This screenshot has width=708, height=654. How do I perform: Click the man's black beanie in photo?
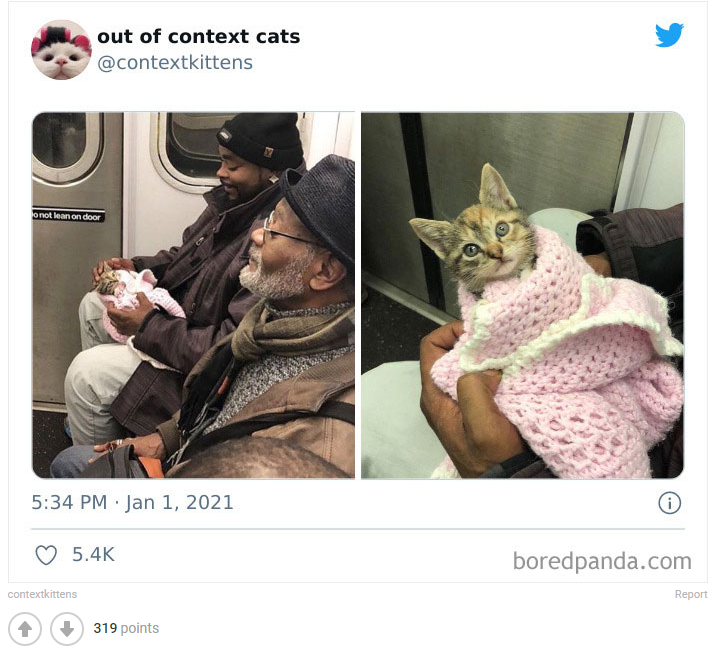[261, 139]
